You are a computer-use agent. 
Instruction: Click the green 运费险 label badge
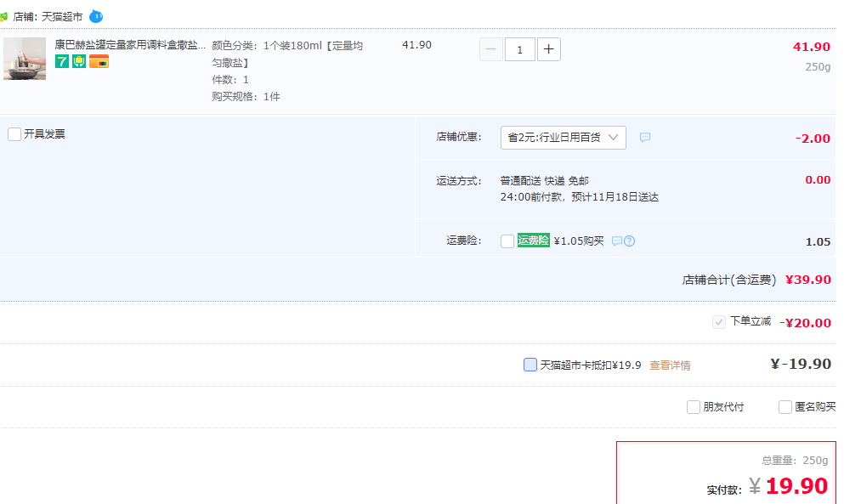coord(534,241)
